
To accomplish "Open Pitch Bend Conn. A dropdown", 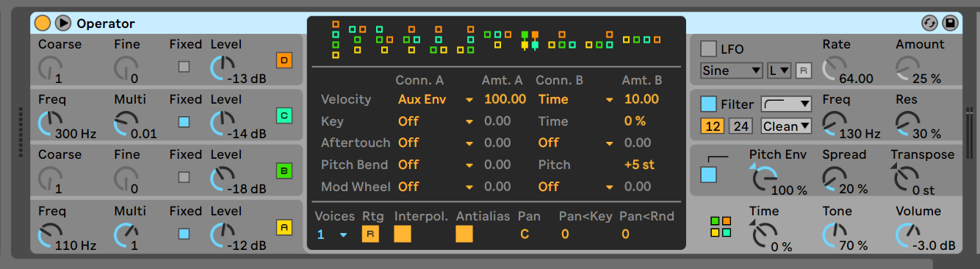I will click(x=436, y=165).
